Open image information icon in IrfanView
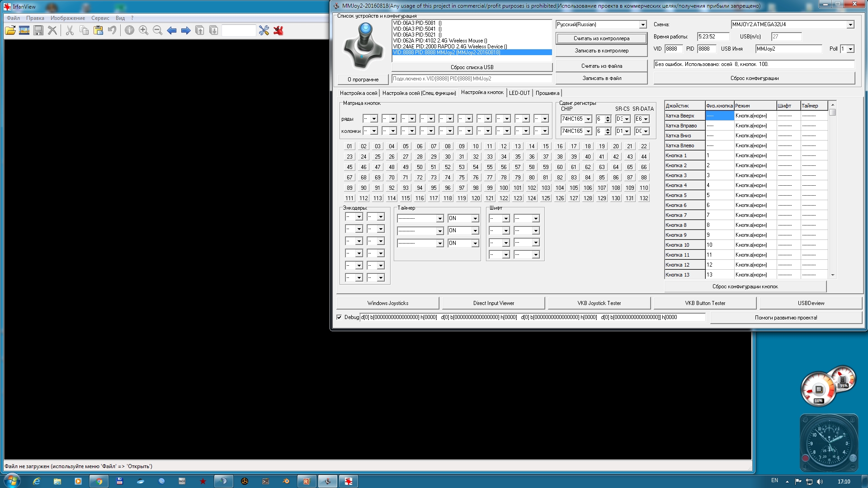The height and width of the screenshot is (488, 868). (129, 30)
